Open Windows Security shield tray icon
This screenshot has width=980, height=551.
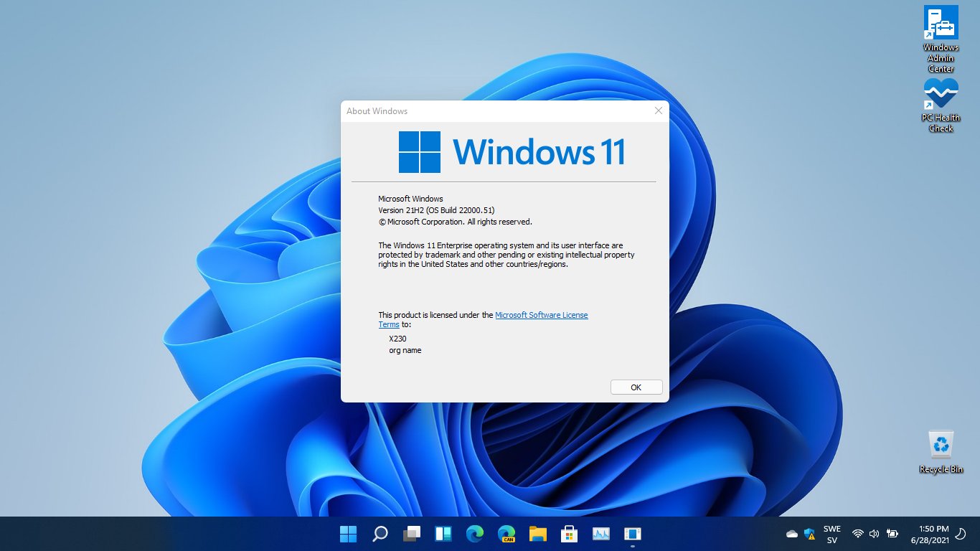(810, 534)
